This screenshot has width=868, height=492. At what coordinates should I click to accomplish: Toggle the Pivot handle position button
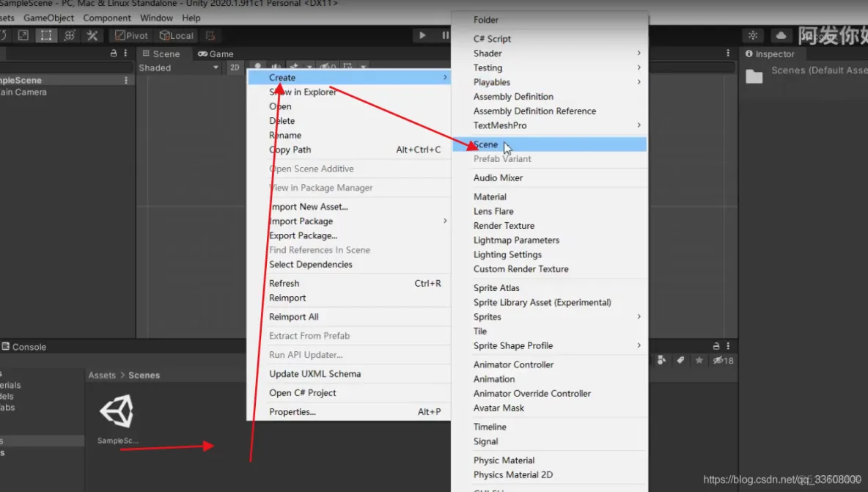[131, 35]
